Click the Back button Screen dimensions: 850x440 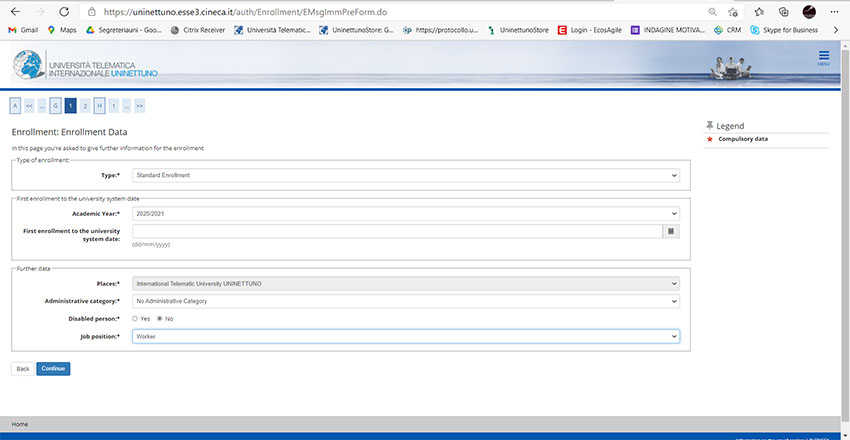[x=22, y=369]
